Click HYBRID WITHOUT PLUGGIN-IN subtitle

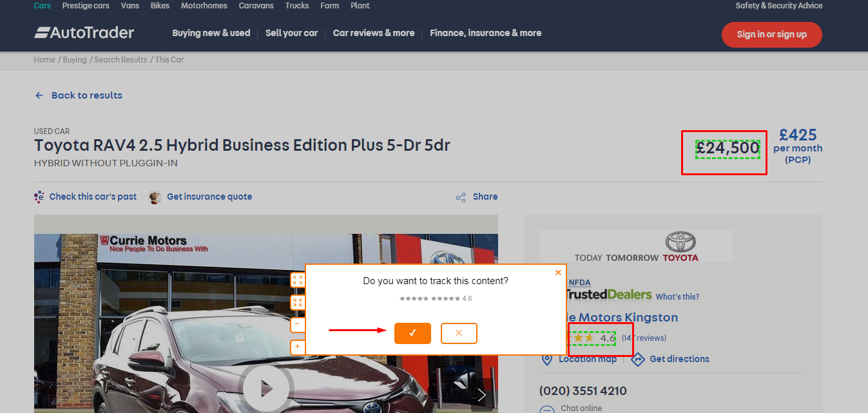click(106, 163)
